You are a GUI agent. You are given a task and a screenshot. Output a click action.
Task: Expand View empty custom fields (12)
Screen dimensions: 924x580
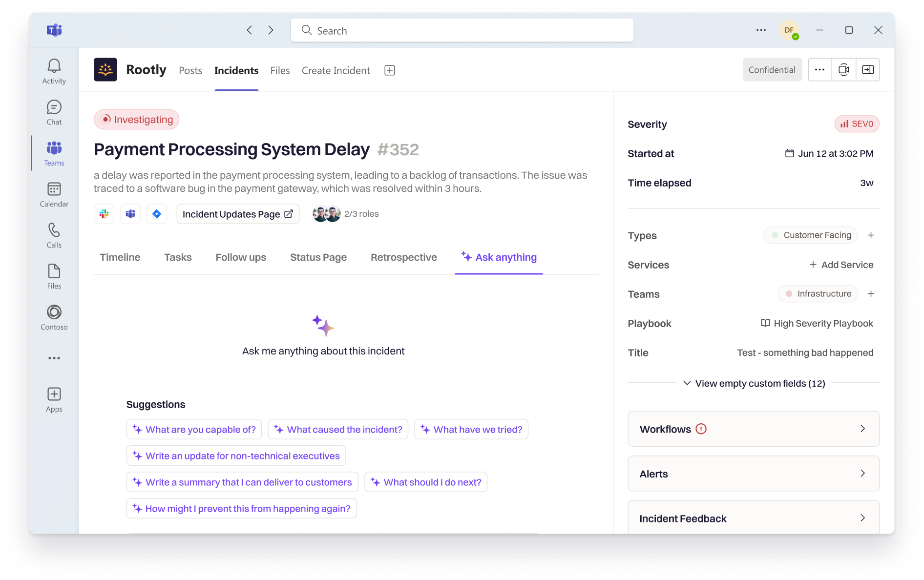point(754,383)
